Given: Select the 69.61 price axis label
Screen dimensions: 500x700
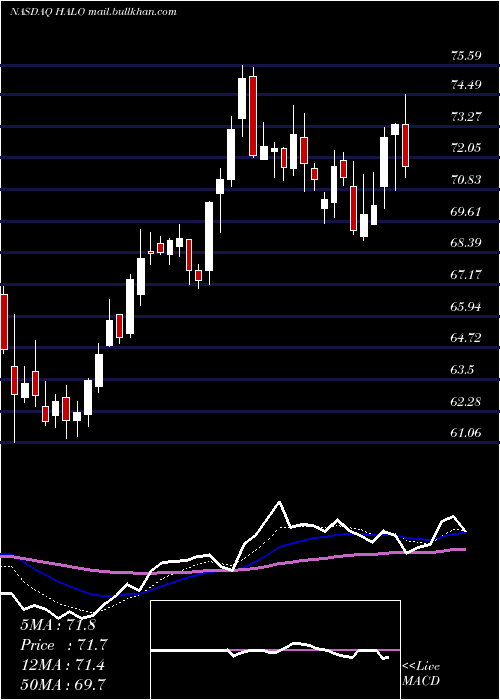Looking at the screenshot, I should click(x=466, y=212).
